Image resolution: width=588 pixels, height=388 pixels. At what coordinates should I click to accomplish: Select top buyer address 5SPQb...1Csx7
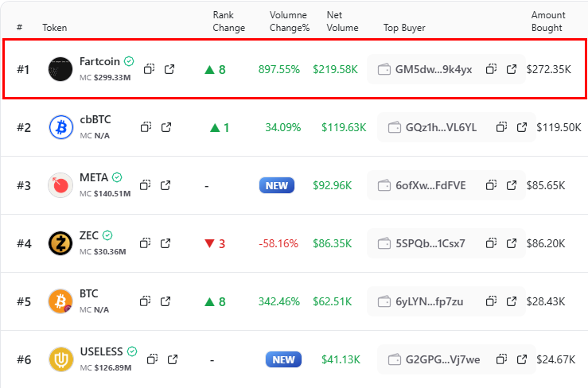pyautogui.click(x=430, y=243)
